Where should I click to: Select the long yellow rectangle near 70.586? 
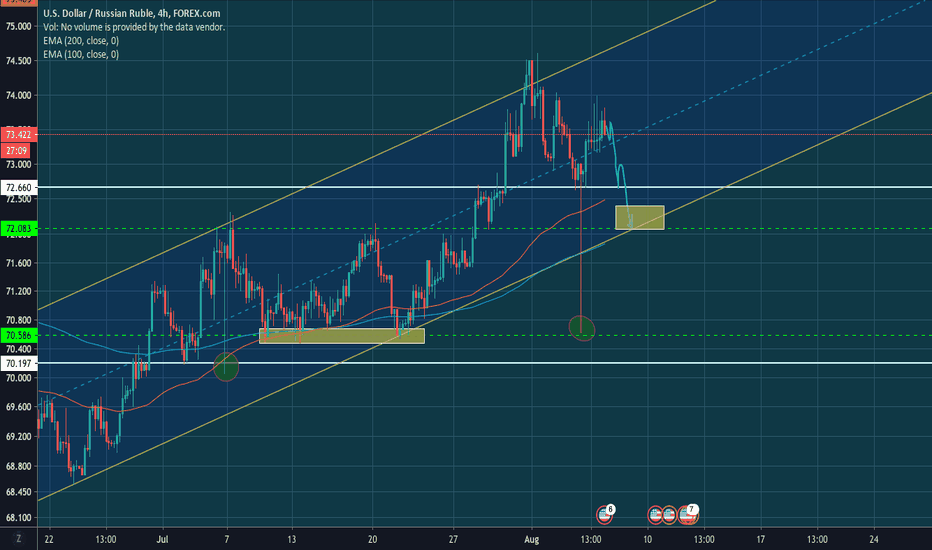tap(342, 336)
